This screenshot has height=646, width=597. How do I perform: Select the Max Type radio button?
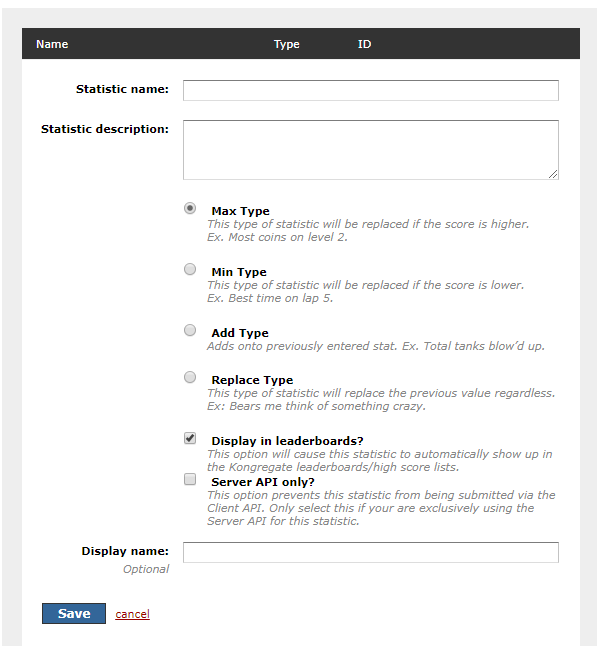click(x=190, y=208)
